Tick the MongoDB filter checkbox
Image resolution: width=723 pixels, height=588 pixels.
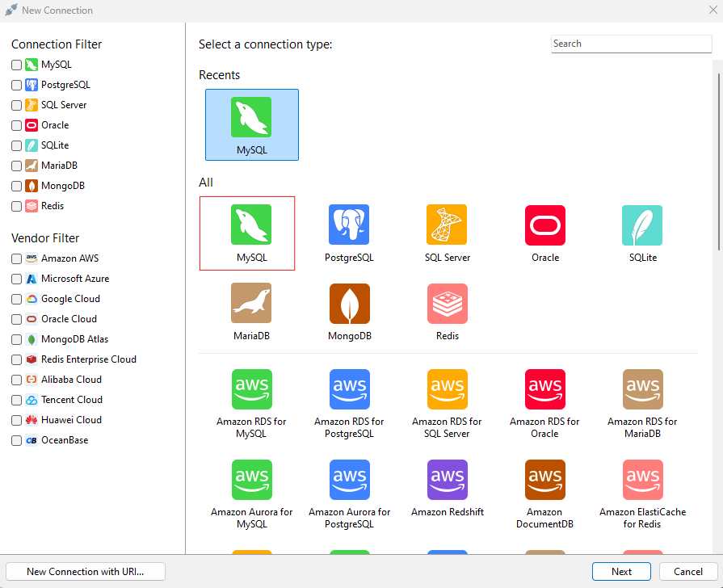[x=17, y=186]
